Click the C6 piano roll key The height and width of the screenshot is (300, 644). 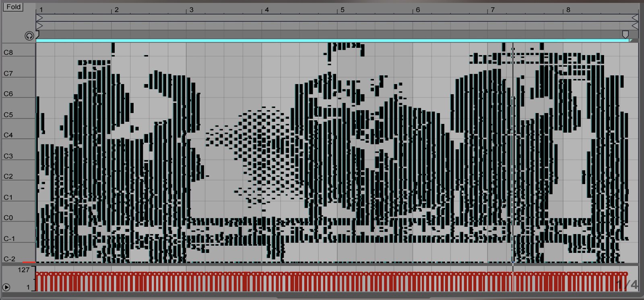(x=8, y=94)
